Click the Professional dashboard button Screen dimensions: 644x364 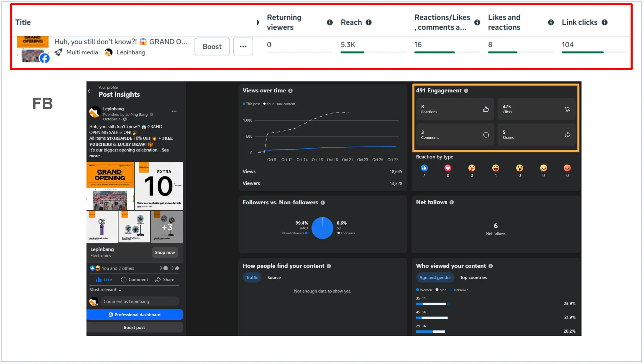coord(135,315)
